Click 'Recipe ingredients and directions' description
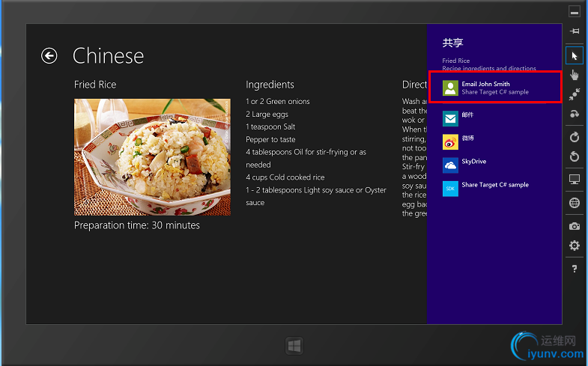Viewport: 588px width, 366px height. (489, 69)
